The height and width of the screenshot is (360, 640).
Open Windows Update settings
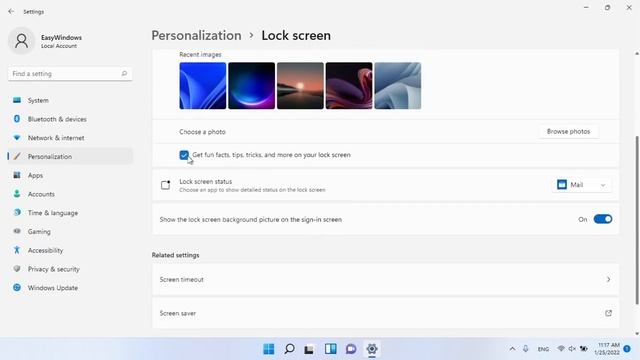pyautogui.click(x=70, y=288)
